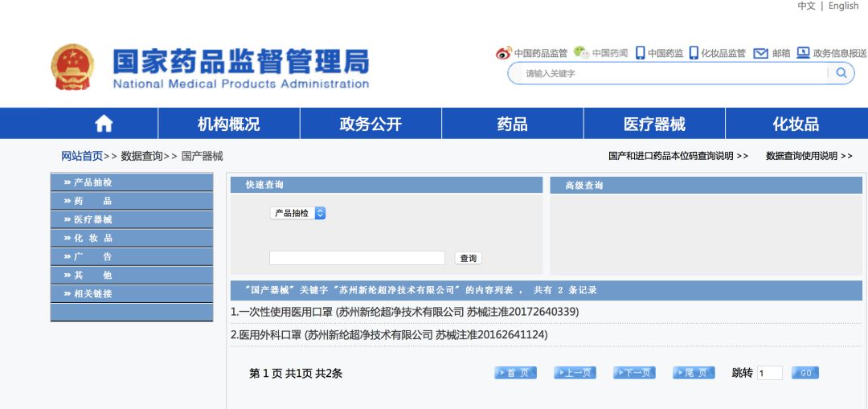The width and height of the screenshot is (868, 409).
Task: Expand the 医疗器械 sidebar item
Action: pos(132,219)
